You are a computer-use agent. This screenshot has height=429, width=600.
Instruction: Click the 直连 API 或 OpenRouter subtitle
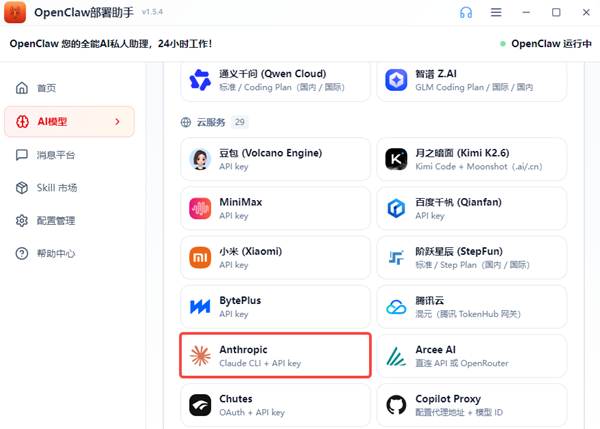[462, 363]
